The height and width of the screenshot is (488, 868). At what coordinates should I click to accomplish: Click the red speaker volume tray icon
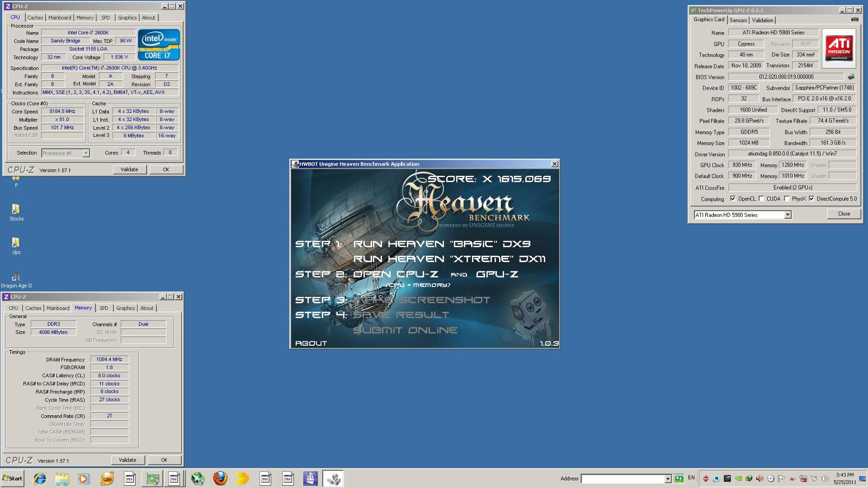[759, 478]
